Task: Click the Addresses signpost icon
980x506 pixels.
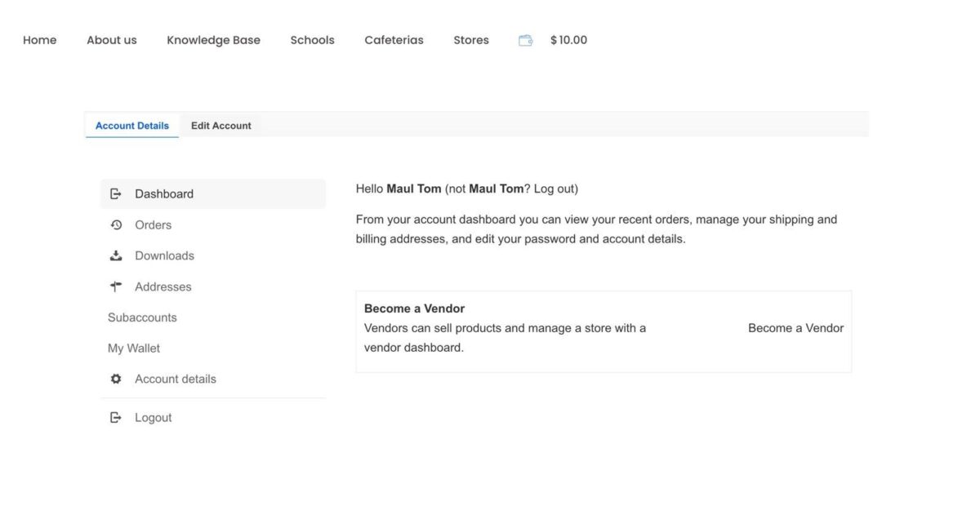Action: [x=116, y=286]
